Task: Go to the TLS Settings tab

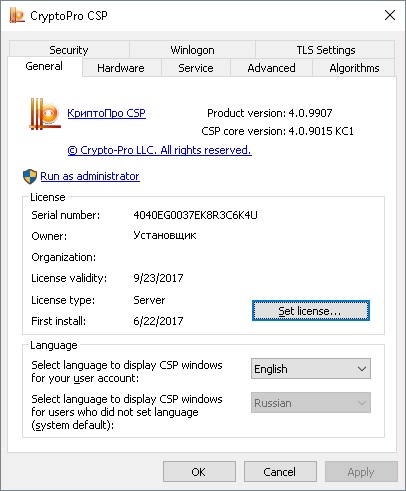Action: (x=326, y=50)
